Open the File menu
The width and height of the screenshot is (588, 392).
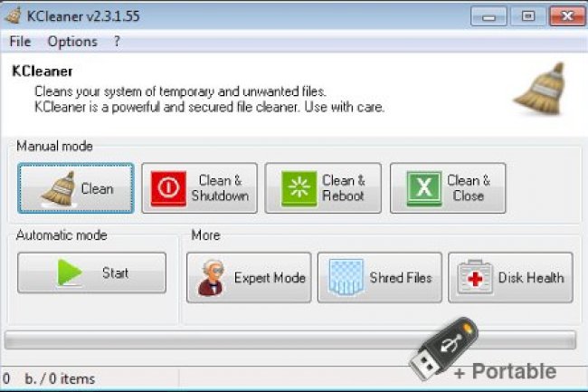(x=20, y=42)
